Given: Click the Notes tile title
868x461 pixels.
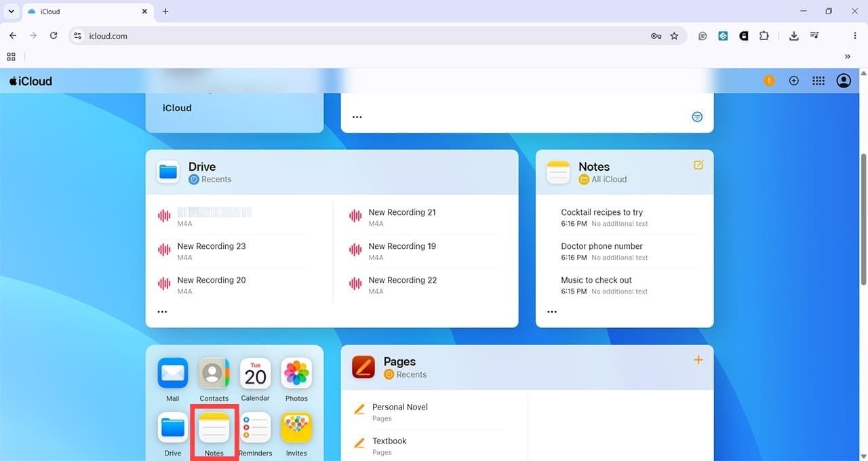Looking at the screenshot, I should pyautogui.click(x=594, y=167).
